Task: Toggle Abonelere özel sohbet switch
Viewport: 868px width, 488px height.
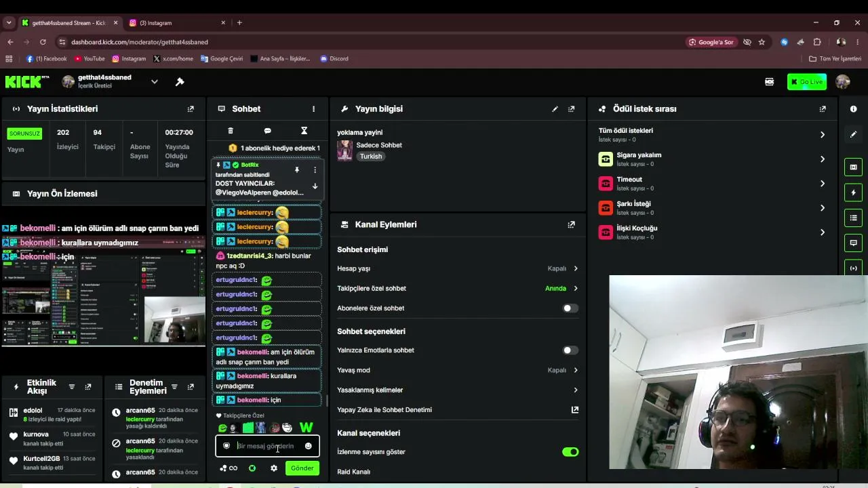Action: pyautogui.click(x=570, y=308)
